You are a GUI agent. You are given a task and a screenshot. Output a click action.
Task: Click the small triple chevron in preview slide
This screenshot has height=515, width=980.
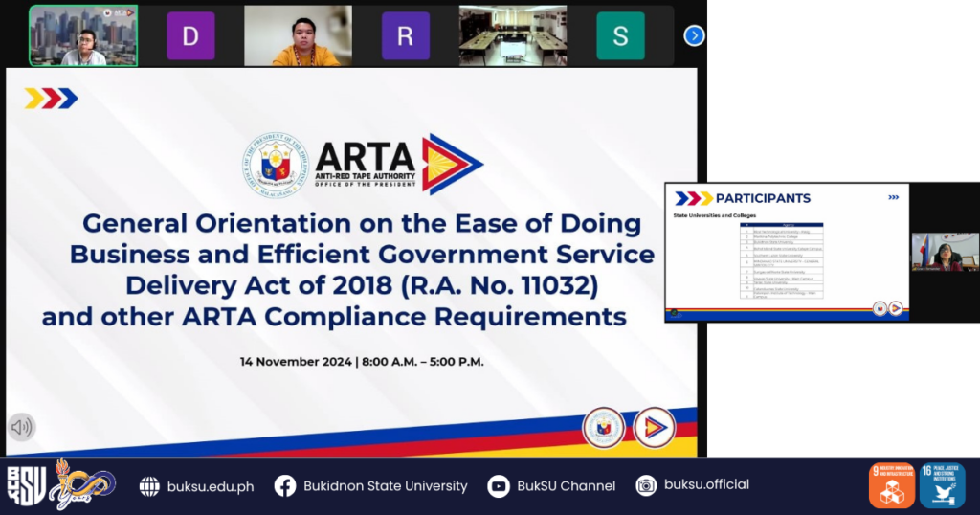point(894,197)
